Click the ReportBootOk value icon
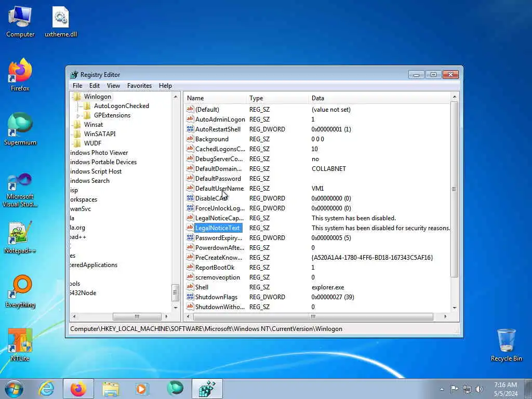Viewport: 532px width, 399px height. pyautogui.click(x=190, y=268)
